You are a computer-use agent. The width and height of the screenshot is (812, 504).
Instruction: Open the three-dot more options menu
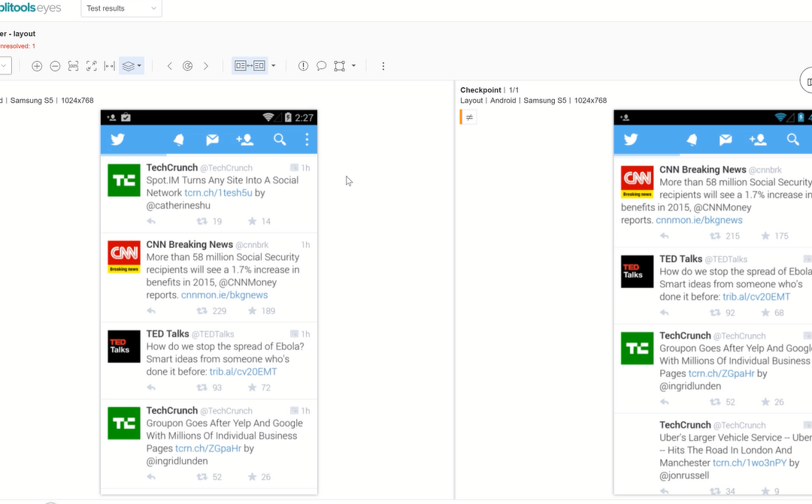(x=383, y=66)
